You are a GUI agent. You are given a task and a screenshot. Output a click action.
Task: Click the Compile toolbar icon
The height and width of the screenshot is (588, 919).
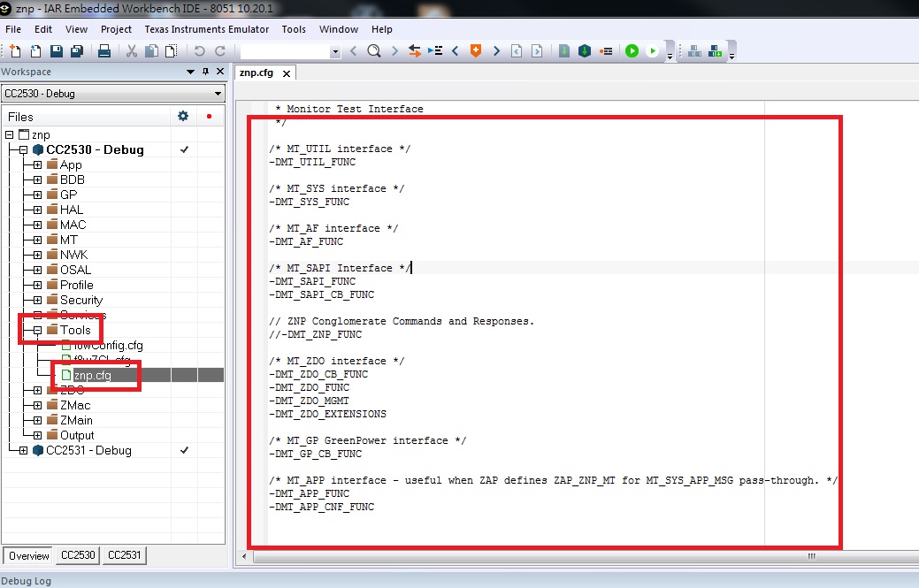(x=563, y=51)
